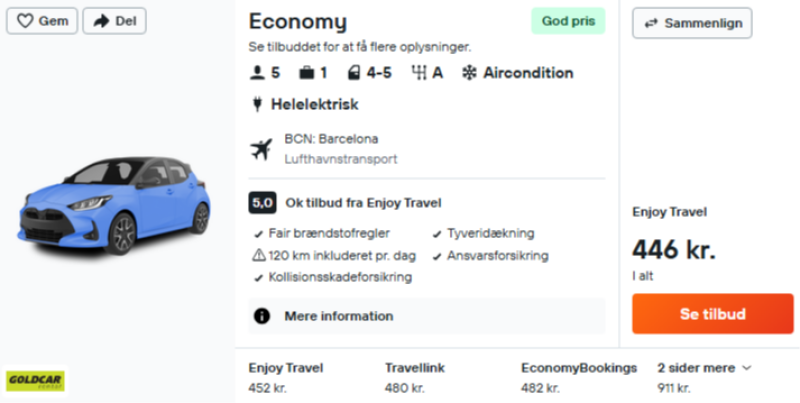Click the air conditioning snowflake icon
Image resolution: width=800 pixels, height=403 pixels.
pyautogui.click(x=469, y=73)
